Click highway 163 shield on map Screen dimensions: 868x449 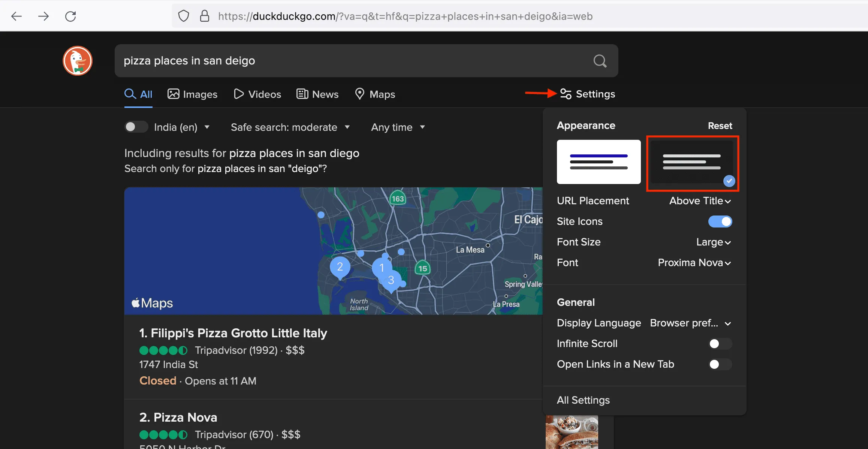tap(398, 198)
